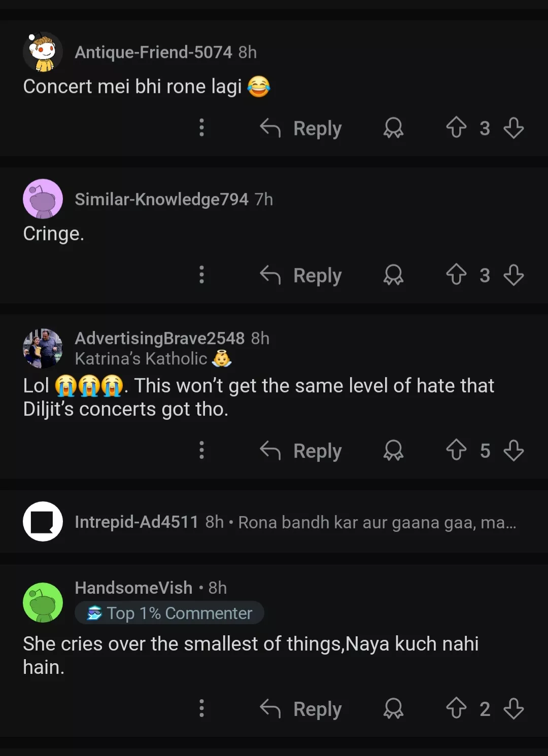Downvote HandsomeVish's comment
Screen dimensions: 548x756
pyautogui.click(x=513, y=708)
